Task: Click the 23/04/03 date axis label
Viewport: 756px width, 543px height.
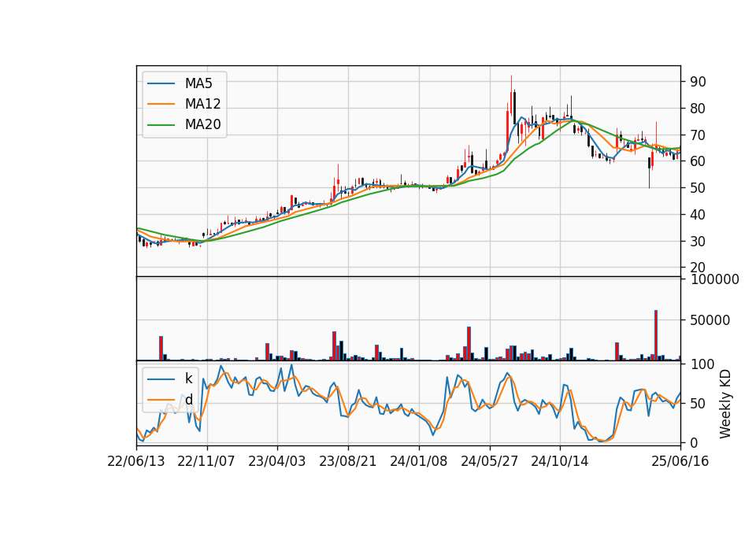Action: pyautogui.click(x=276, y=461)
